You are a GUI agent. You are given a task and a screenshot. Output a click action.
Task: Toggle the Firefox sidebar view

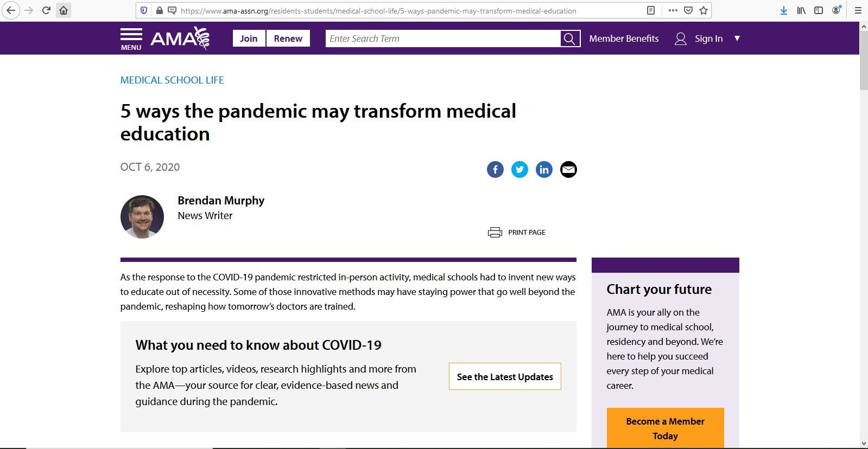coord(819,10)
